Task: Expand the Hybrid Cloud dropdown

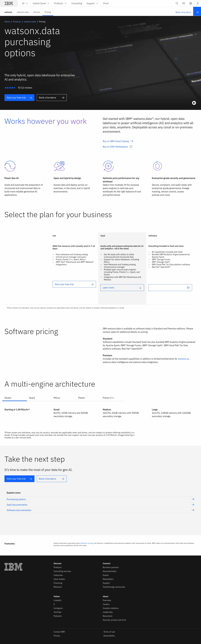Action: [41, 3]
